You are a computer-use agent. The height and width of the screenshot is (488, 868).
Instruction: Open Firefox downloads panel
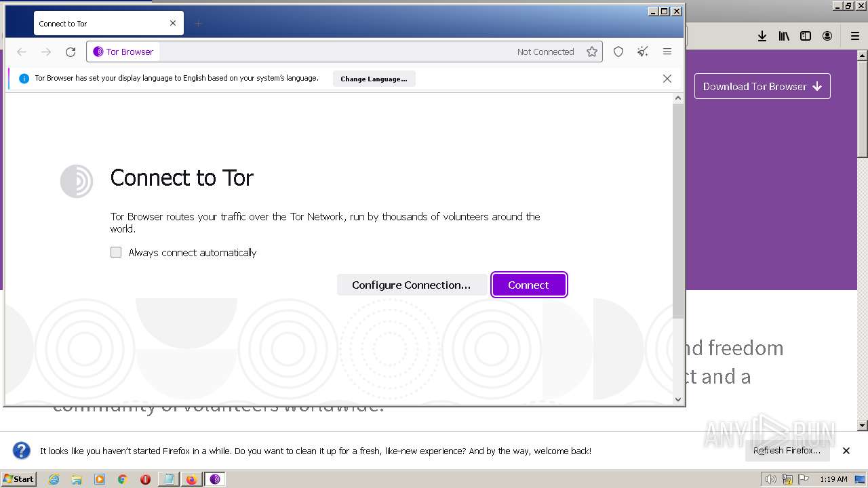[x=762, y=36]
